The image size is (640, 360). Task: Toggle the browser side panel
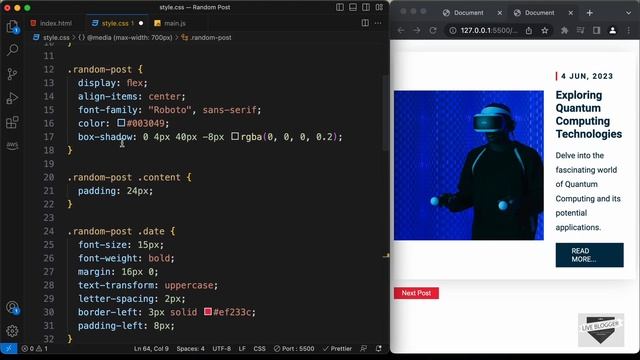(596, 31)
